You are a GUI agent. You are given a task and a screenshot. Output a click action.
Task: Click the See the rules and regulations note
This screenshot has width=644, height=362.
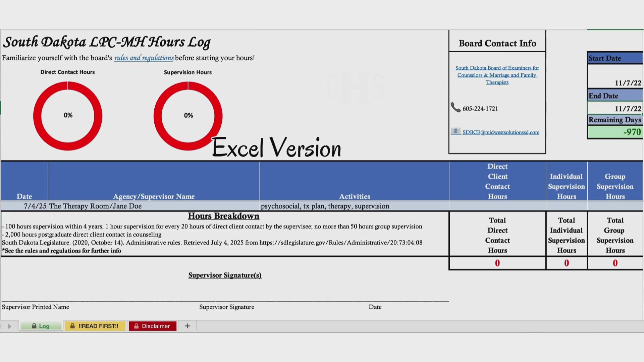61,251
